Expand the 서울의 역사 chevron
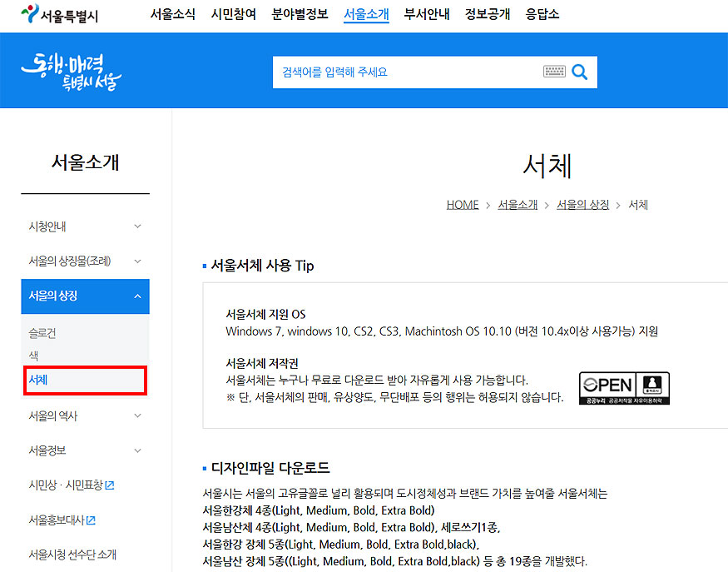Image resolution: width=728 pixels, height=572 pixels. coord(137,415)
